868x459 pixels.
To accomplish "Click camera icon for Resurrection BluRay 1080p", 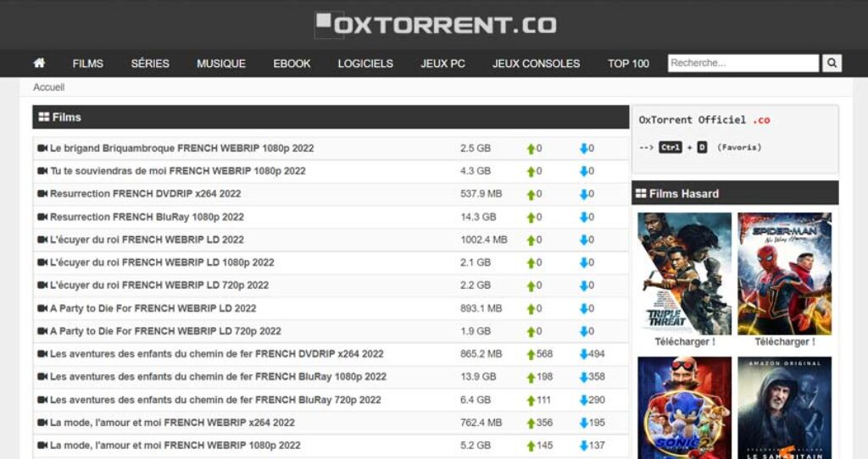I will pyautogui.click(x=42, y=217).
